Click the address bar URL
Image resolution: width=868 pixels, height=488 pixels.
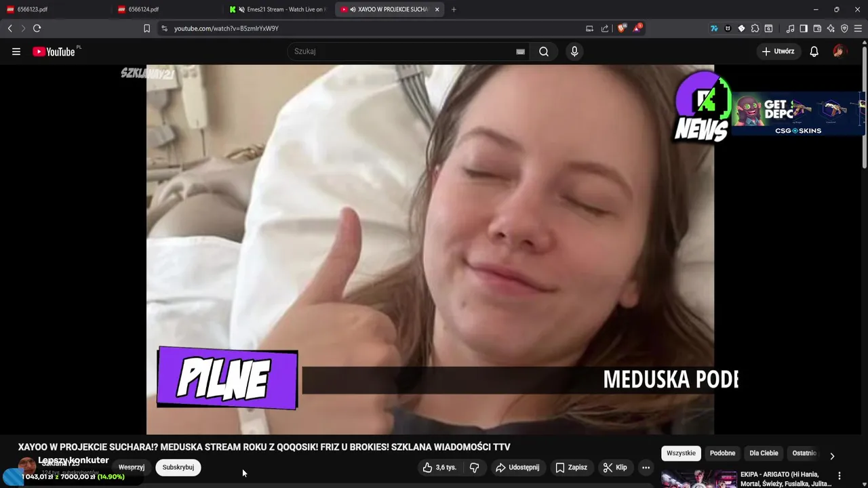point(226,28)
